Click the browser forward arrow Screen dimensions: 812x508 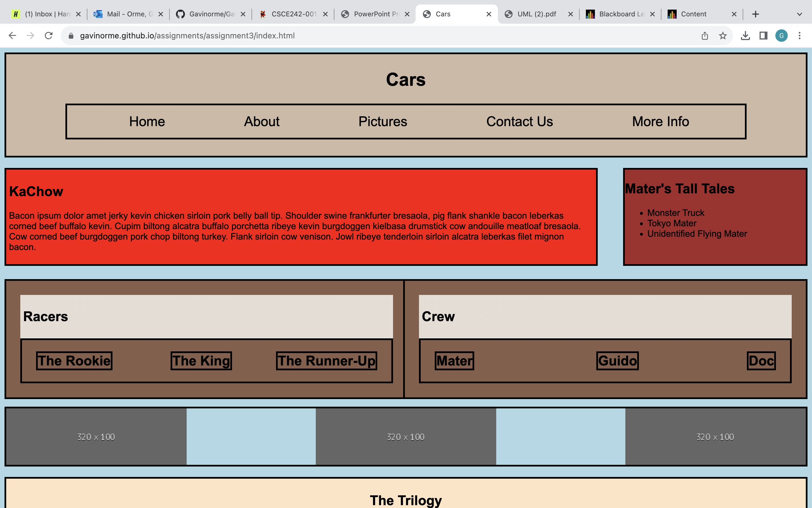tap(30, 36)
